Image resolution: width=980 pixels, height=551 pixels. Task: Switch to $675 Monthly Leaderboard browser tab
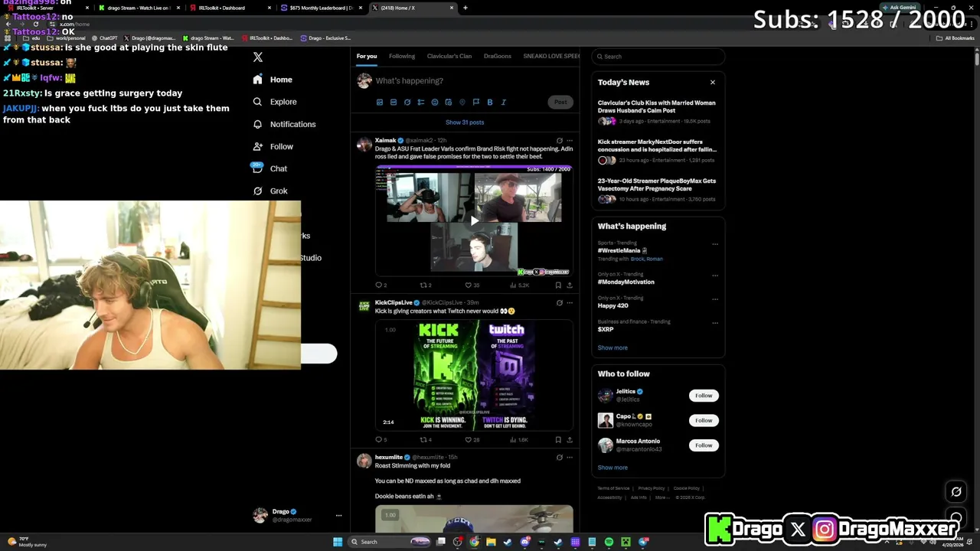[322, 8]
